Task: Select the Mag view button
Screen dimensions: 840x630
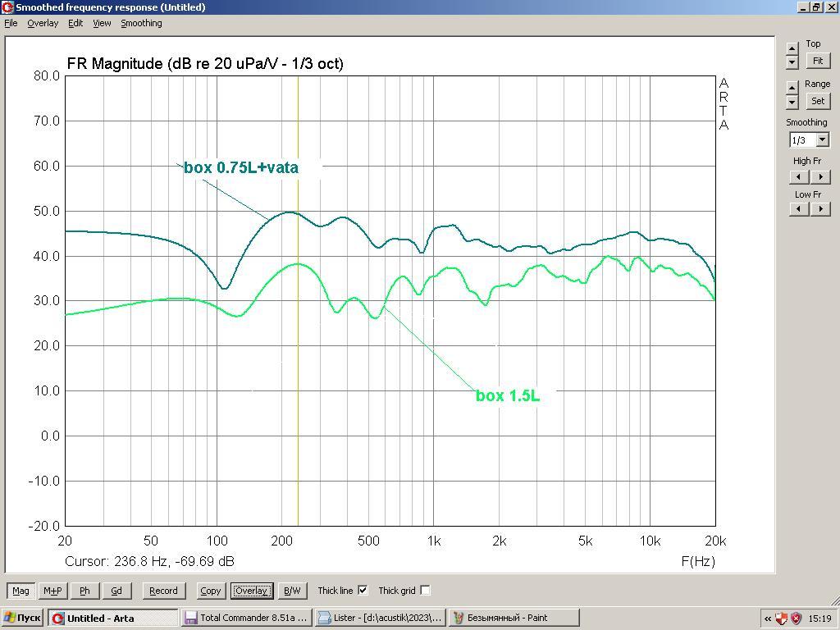Action: pyautogui.click(x=21, y=591)
